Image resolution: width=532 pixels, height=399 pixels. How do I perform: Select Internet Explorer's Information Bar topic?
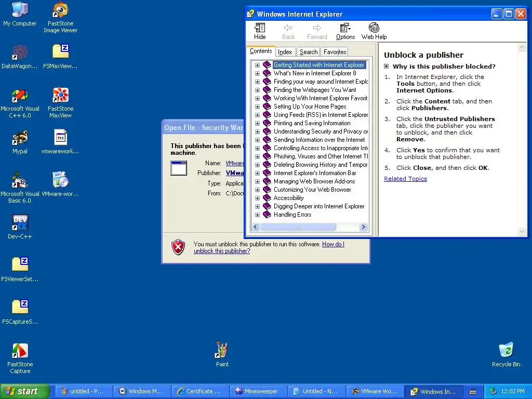315,173
